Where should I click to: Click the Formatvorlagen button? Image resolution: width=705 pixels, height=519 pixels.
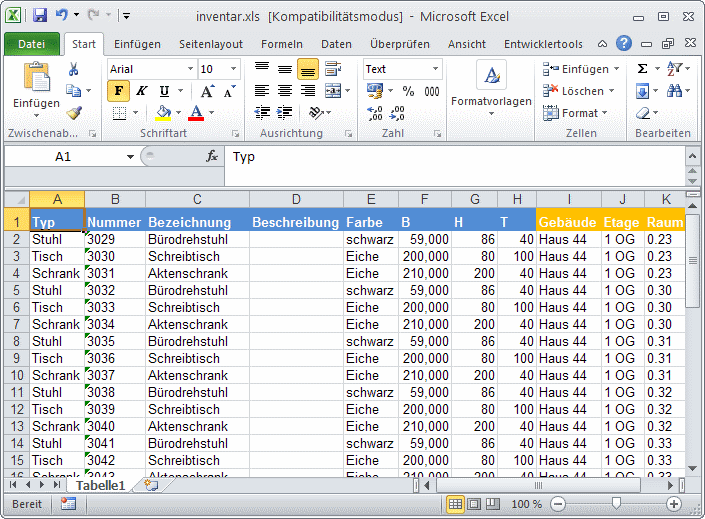[x=491, y=87]
